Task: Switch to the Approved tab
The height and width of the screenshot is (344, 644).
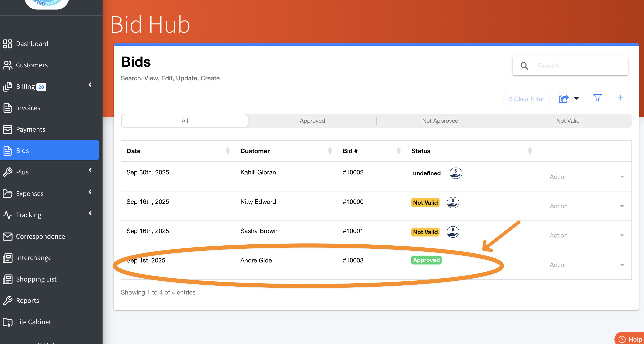Action: (x=312, y=121)
